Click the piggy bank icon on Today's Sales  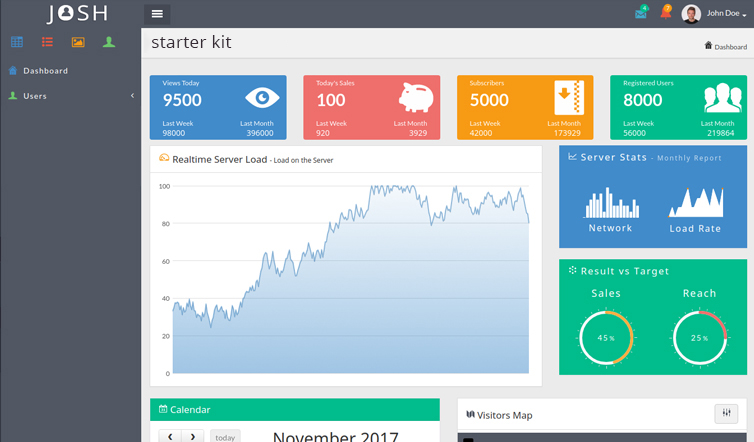tap(415, 98)
